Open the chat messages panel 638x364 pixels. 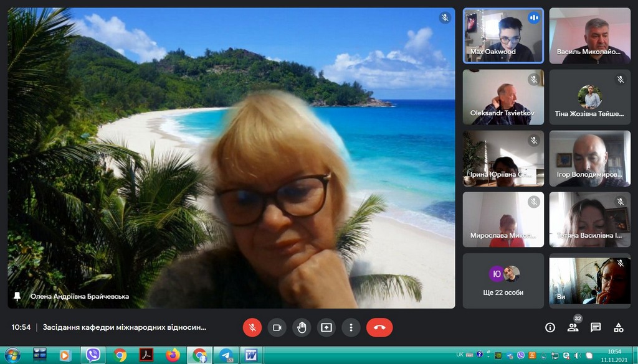point(596,327)
